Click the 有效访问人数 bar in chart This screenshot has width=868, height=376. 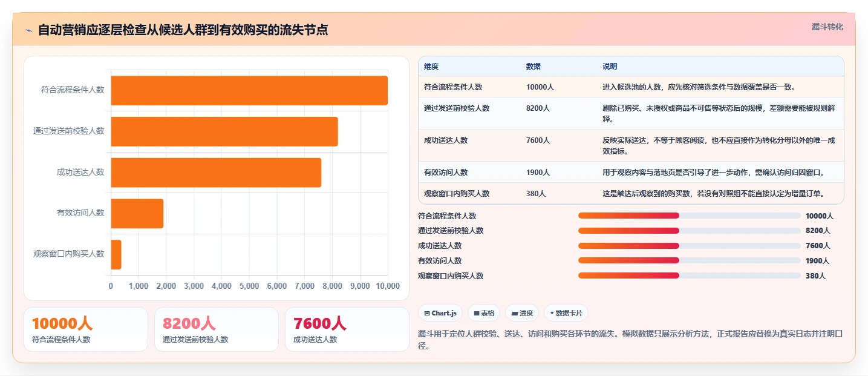(x=137, y=213)
